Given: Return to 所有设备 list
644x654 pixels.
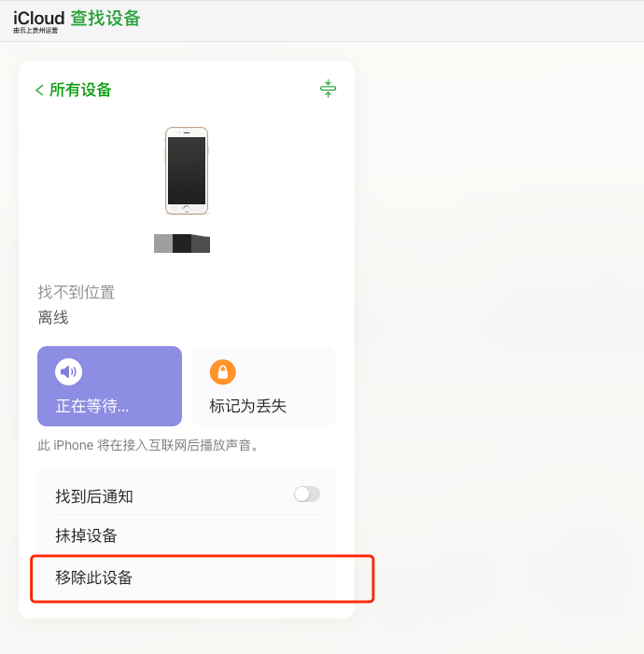Looking at the screenshot, I should pos(80,90).
